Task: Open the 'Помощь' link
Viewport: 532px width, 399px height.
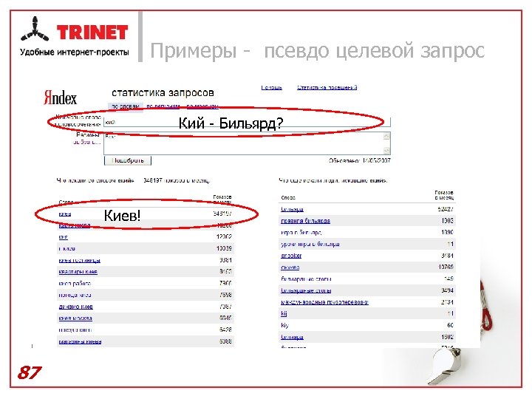Action: tap(271, 87)
